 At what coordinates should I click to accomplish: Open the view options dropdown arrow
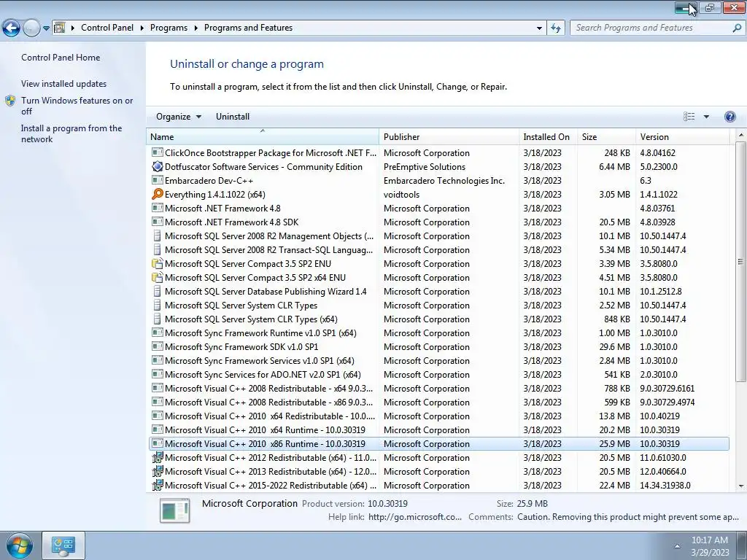tap(706, 117)
